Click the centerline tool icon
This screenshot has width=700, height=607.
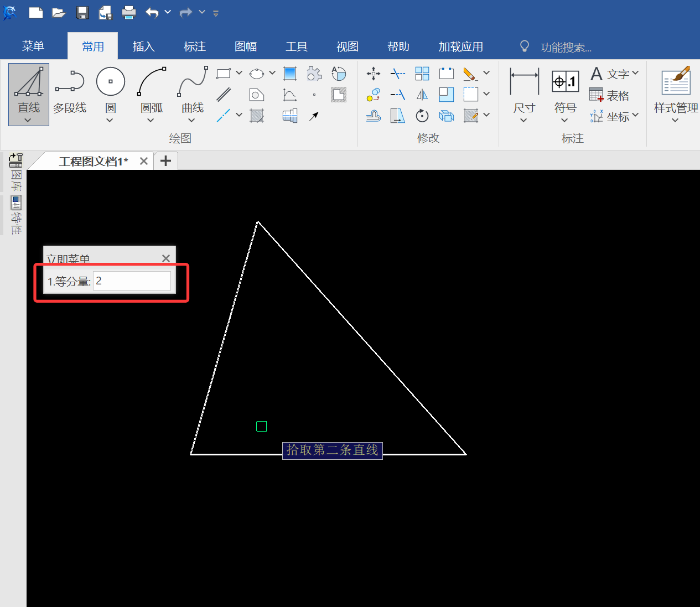224,116
